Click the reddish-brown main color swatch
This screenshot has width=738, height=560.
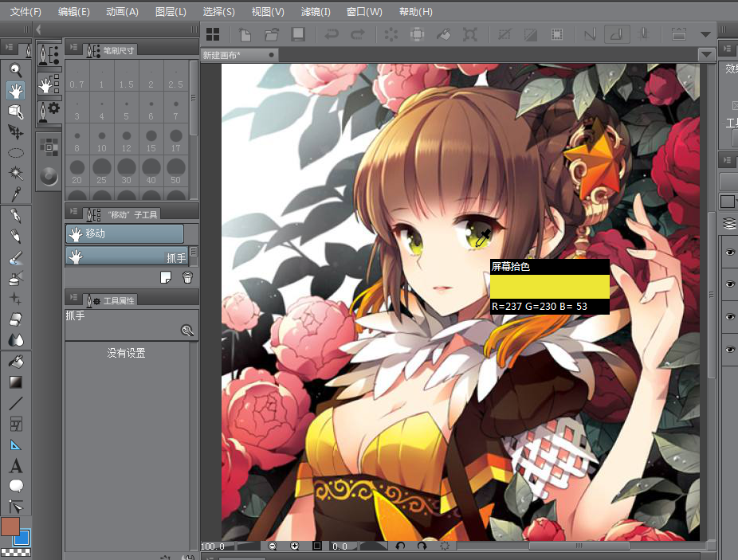pyautogui.click(x=10, y=526)
